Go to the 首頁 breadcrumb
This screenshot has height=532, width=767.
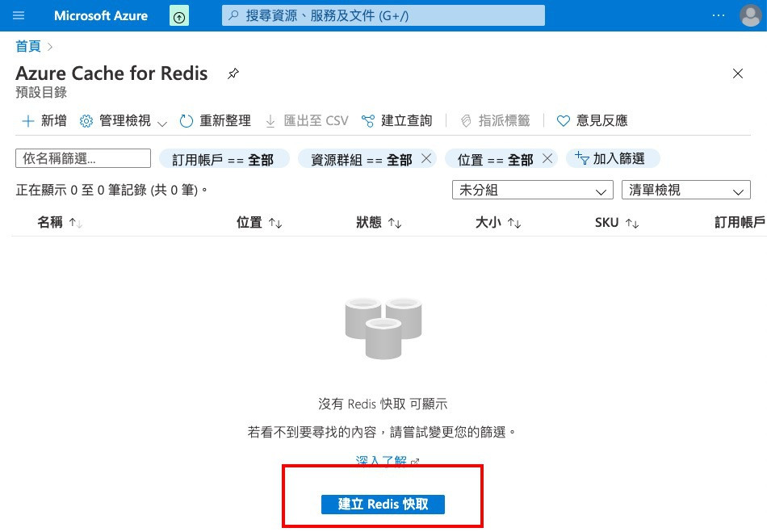pyautogui.click(x=28, y=46)
